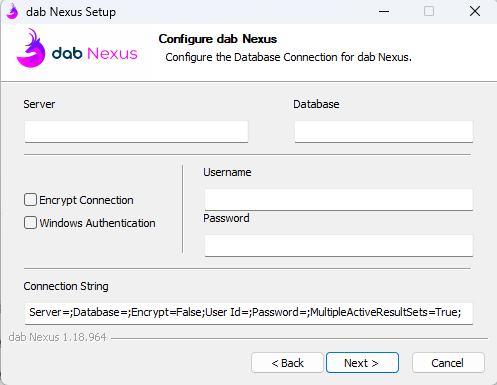The image size is (497, 385).
Task: Cancel the dab Nexus setup
Action: point(448,363)
